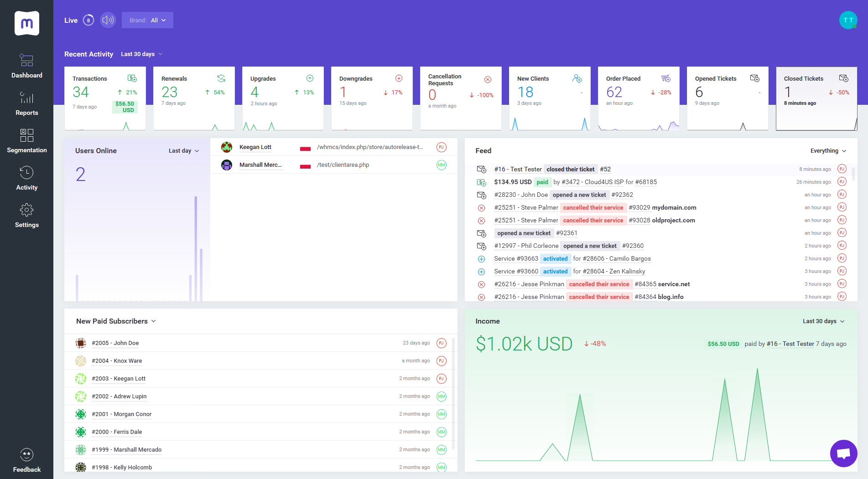868x479 pixels.
Task: Open the Activity sidebar item
Action: [26, 179]
